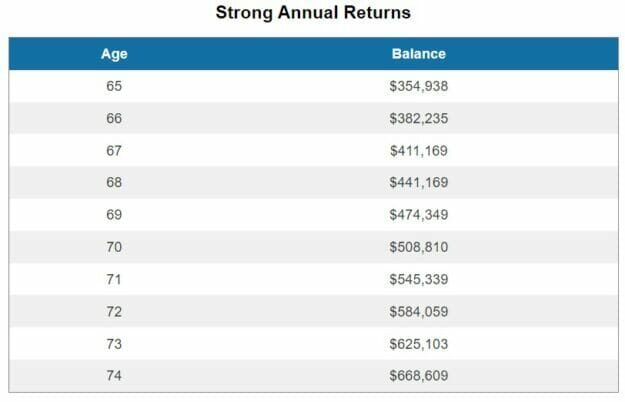Click the $411,169 balance value
This screenshot has width=625, height=402.
coord(418,150)
